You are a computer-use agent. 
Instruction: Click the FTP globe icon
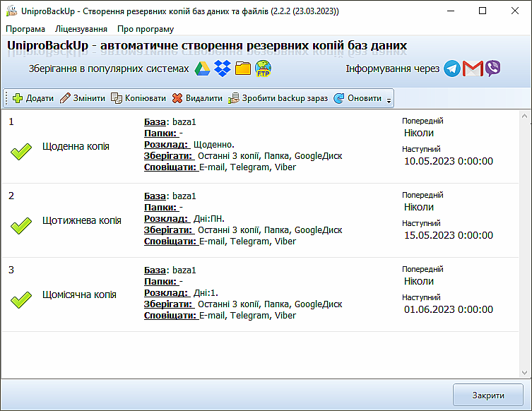(263, 68)
